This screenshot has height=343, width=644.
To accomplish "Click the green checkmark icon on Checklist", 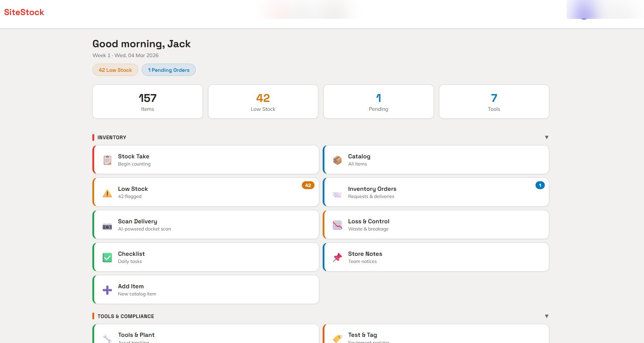I will point(107,257).
